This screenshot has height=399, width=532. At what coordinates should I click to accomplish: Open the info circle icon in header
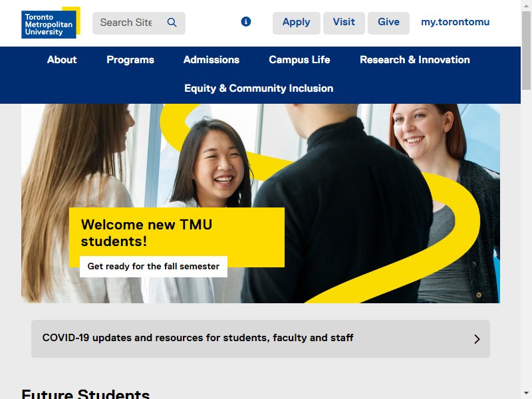[245, 22]
